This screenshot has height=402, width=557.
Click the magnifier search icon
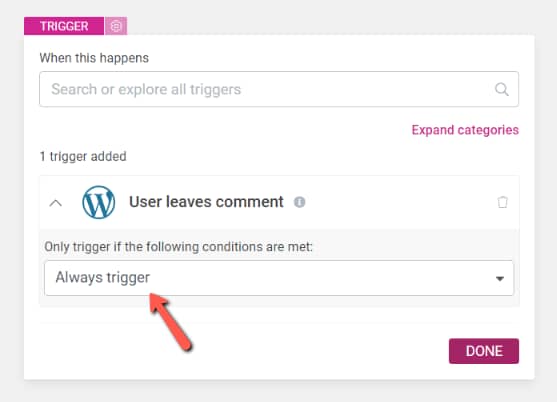[502, 89]
